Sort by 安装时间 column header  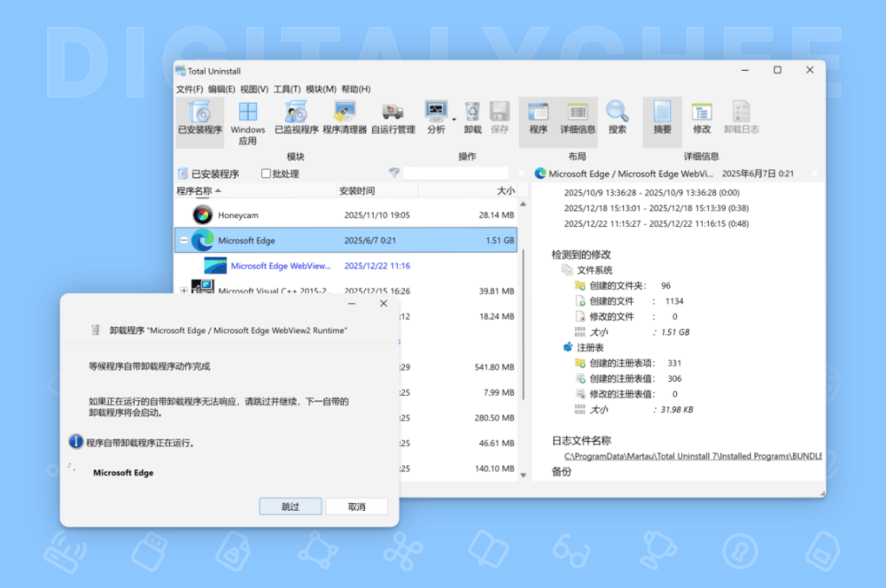click(x=377, y=191)
